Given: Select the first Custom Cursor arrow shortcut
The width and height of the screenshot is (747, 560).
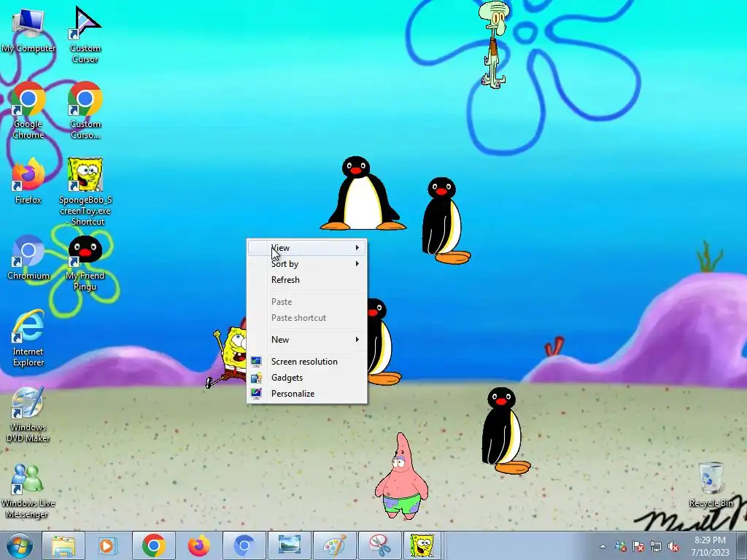Looking at the screenshot, I should [85, 34].
